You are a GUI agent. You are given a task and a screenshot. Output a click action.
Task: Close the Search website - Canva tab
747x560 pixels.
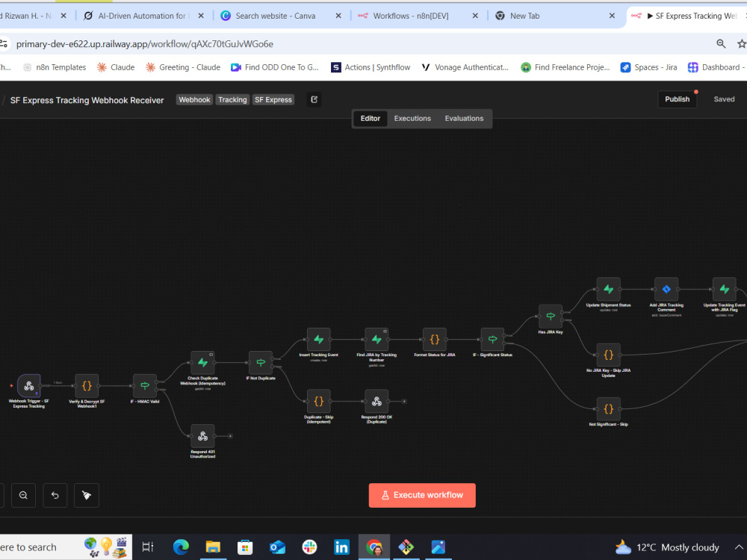338,16
